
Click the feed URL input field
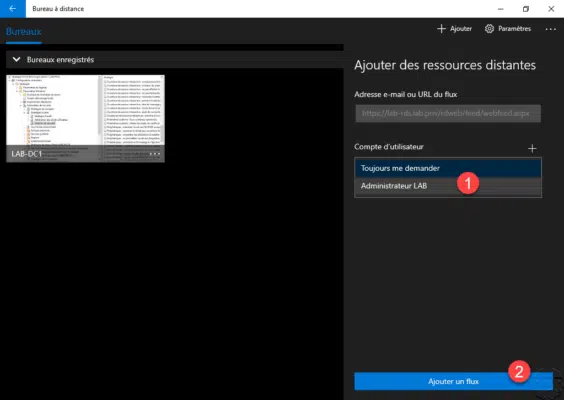(448, 113)
